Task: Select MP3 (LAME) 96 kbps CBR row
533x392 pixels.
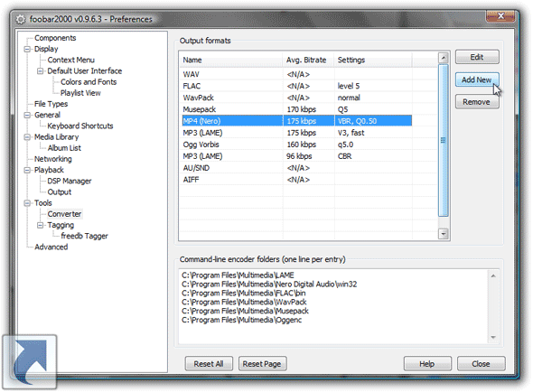Action: pyautogui.click(x=295, y=156)
